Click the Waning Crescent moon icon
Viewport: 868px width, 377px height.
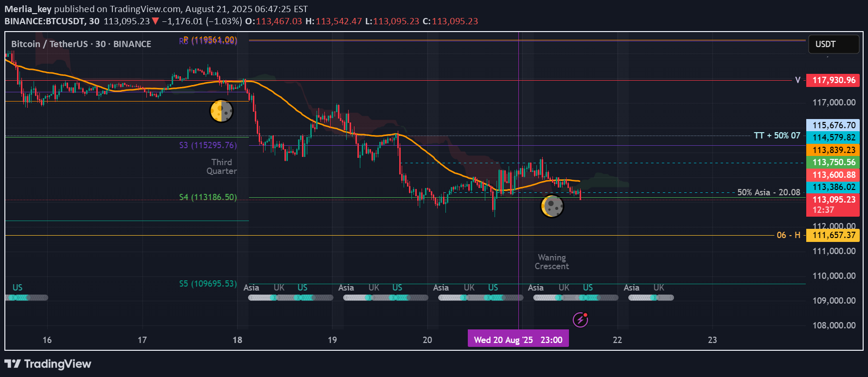pyautogui.click(x=552, y=206)
